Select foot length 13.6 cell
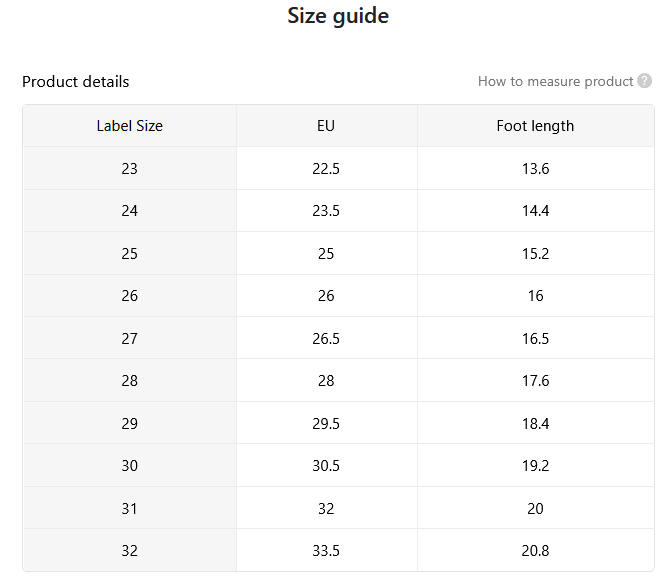Image resolution: width=664 pixels, height=587 pixels. point(536,169)
